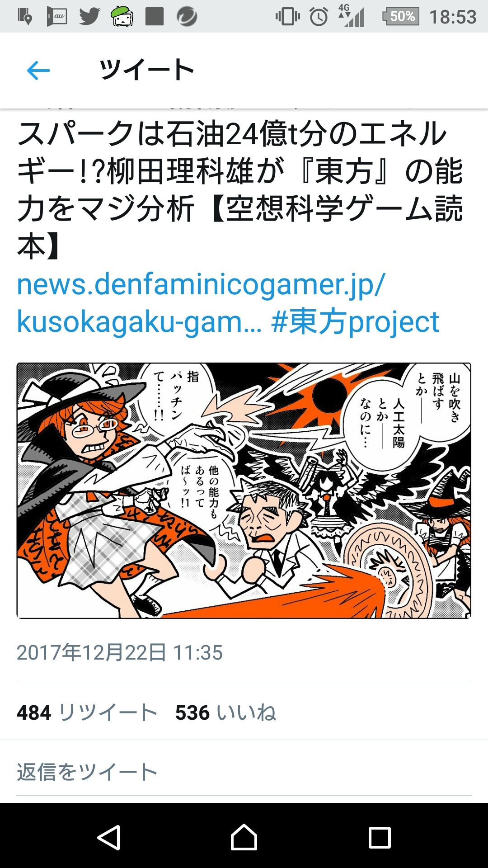Open the manga illustration image
488x868 pixels.
point(244,491)
